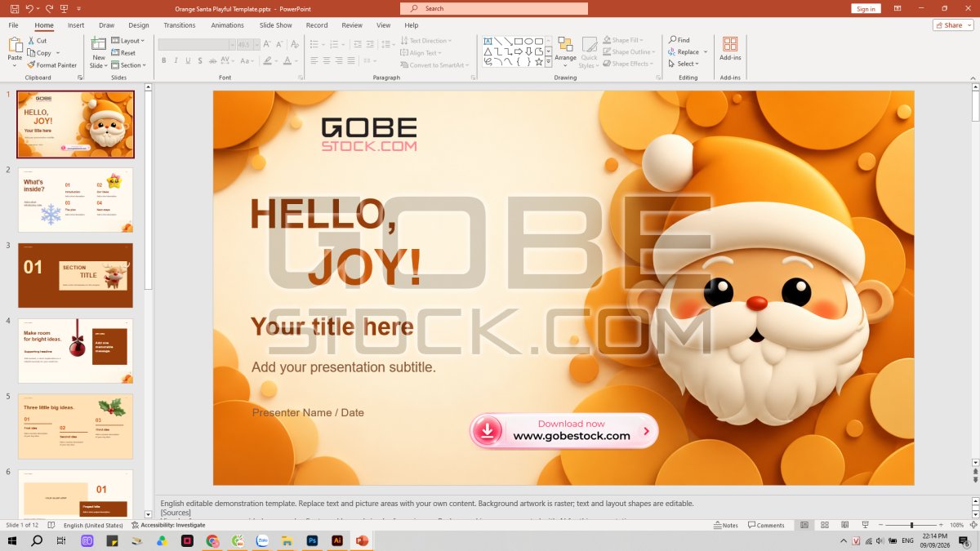
Task: Open the File menu
Action: click(14, 25)
